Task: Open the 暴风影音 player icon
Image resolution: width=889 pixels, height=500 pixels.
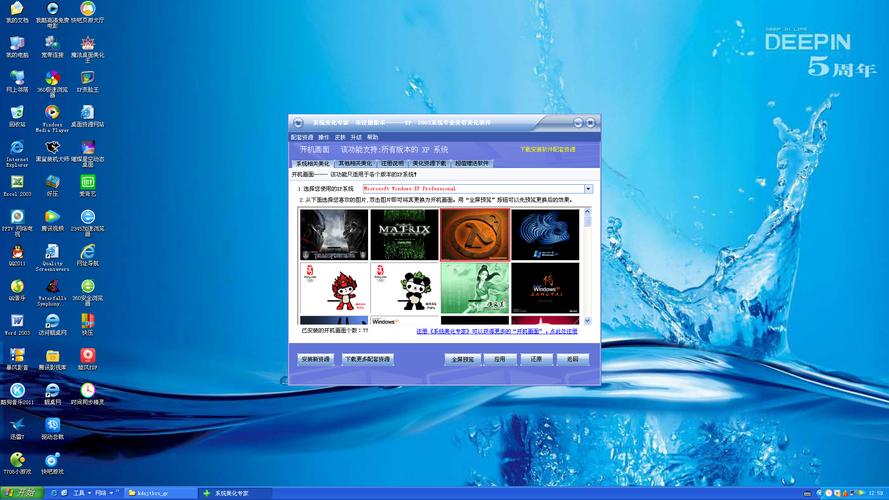Action: pyautogui.click(x=17, y=359)
